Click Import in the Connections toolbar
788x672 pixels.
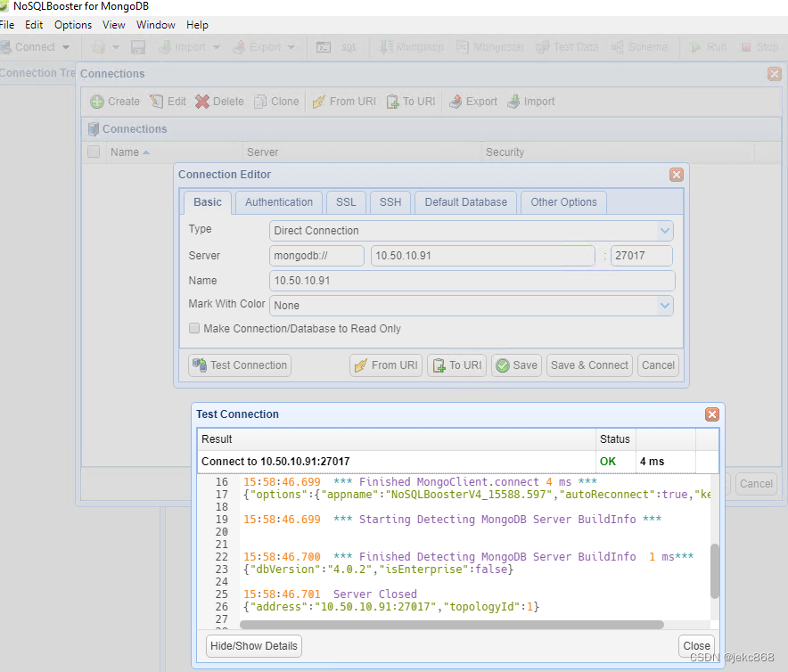tap(531, 102)
